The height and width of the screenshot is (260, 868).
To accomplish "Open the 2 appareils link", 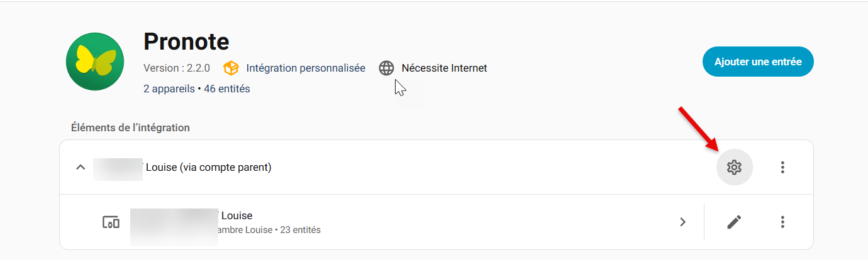I will click(x=169, y=89).
